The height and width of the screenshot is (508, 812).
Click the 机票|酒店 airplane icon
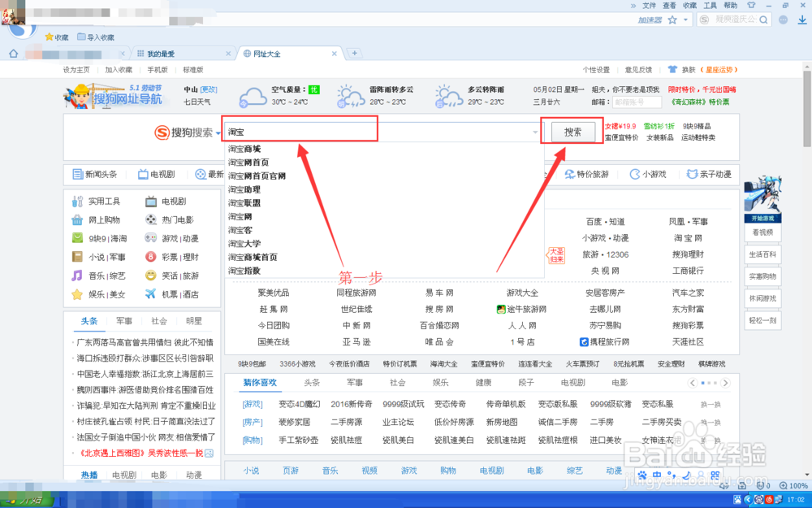pyautogui.click(x=150, y=294)
